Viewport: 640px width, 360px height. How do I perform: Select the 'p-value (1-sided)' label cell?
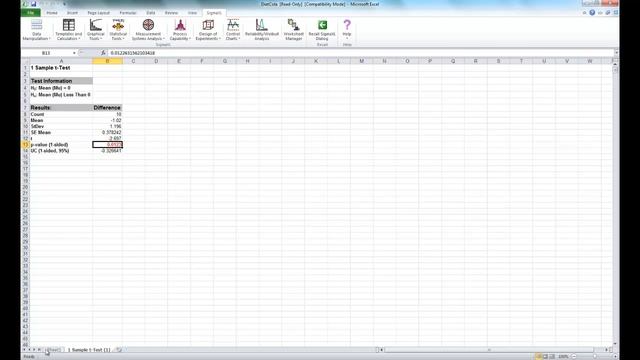[61, 144]
